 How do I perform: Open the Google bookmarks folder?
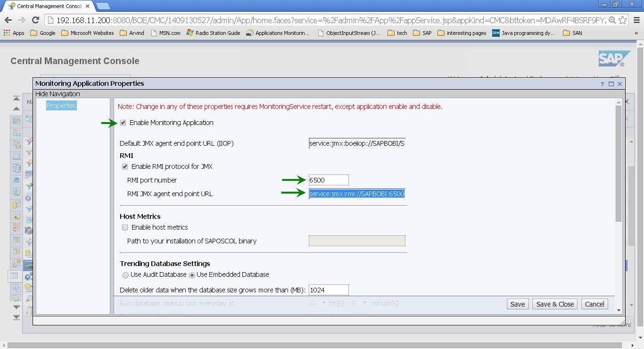tap(42, 33)
